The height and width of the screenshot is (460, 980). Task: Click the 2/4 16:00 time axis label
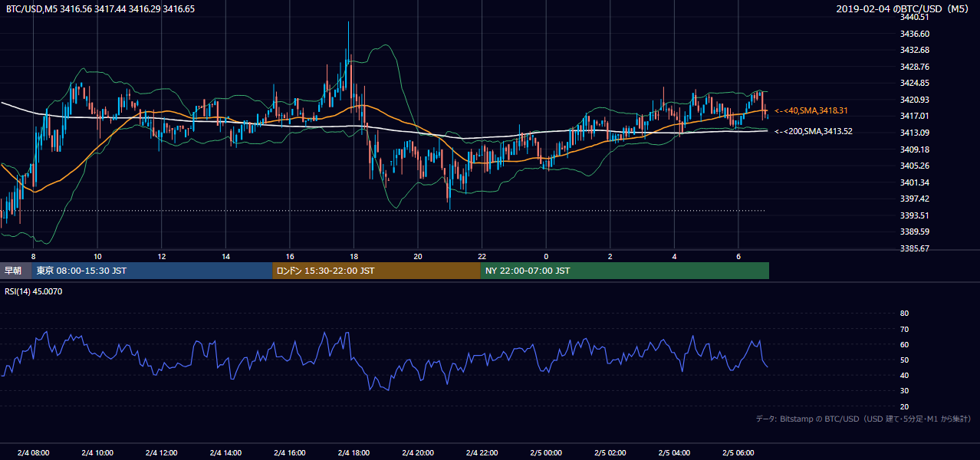click(x=289, y=452)
